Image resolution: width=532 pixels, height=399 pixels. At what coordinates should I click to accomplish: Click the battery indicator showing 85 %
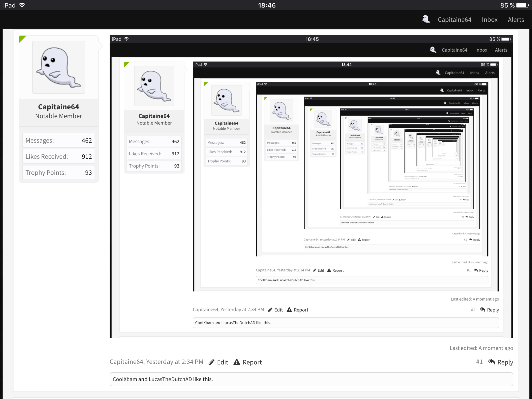coord(523,5)
